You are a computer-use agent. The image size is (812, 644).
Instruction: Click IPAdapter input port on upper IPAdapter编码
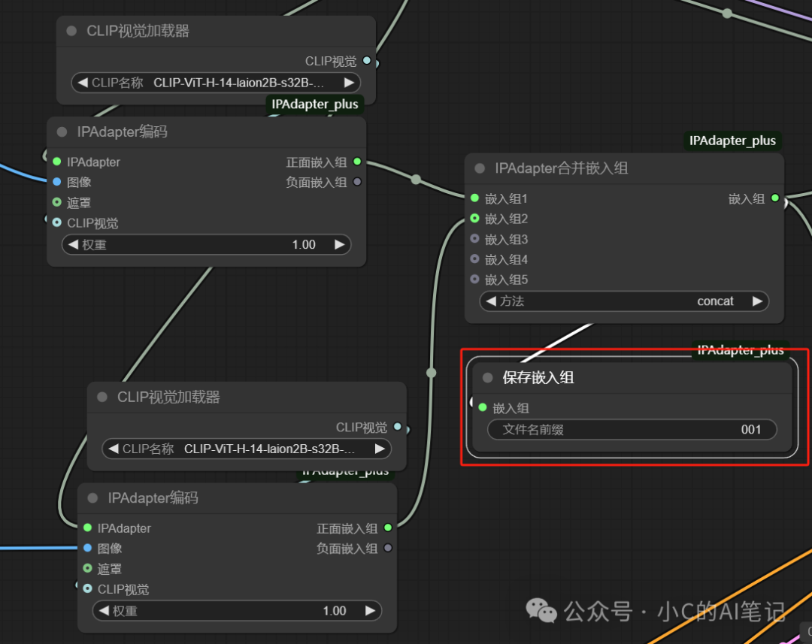coord(57,162)
